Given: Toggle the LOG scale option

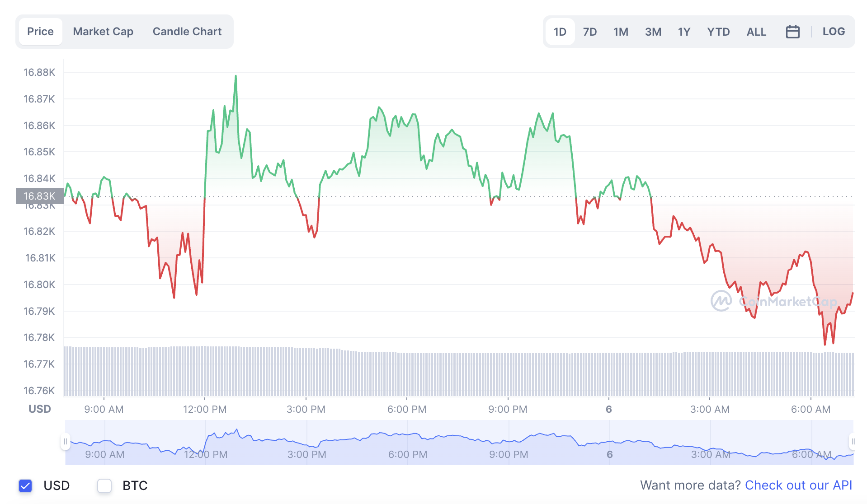Looking at the screenshot, I should [x=834, y=32].
